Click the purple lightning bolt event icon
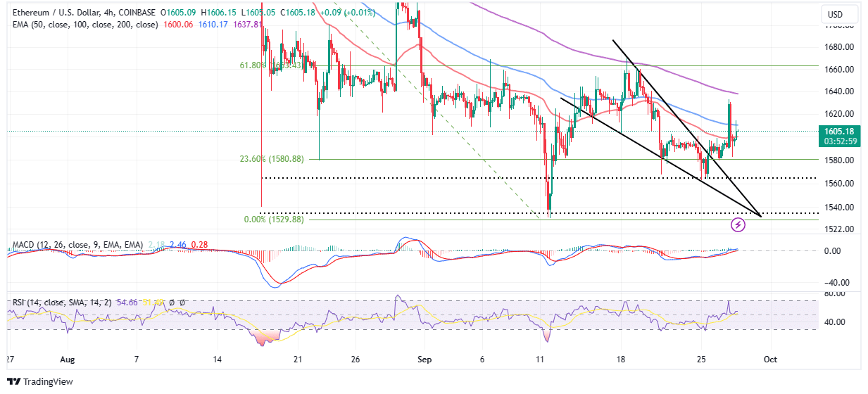This screenshot has width=868, height=394. (x=738, y=224)
